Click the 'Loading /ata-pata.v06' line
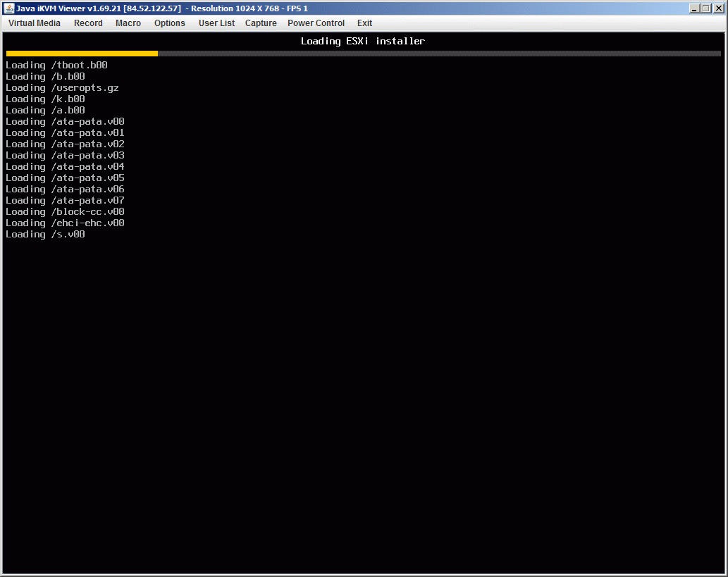728x577 pixels. (65, 189)
